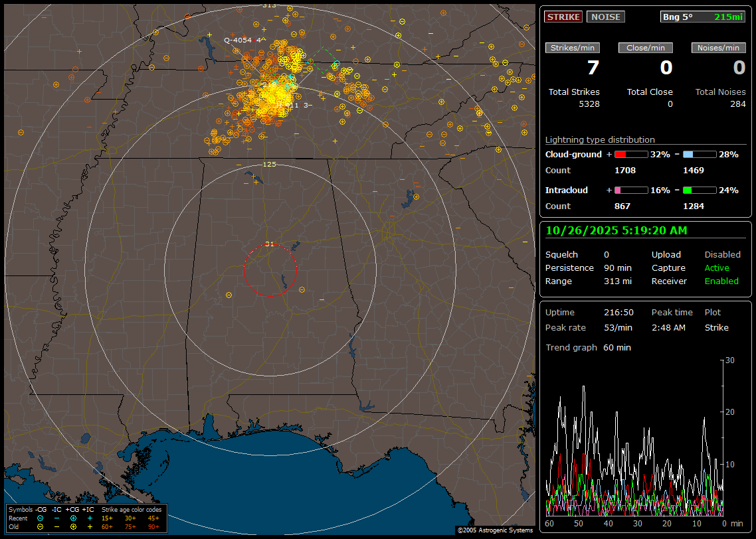Click the old negative IC dash symbol
This screenshot has width=756, height=539.
(x=56, y=526)
